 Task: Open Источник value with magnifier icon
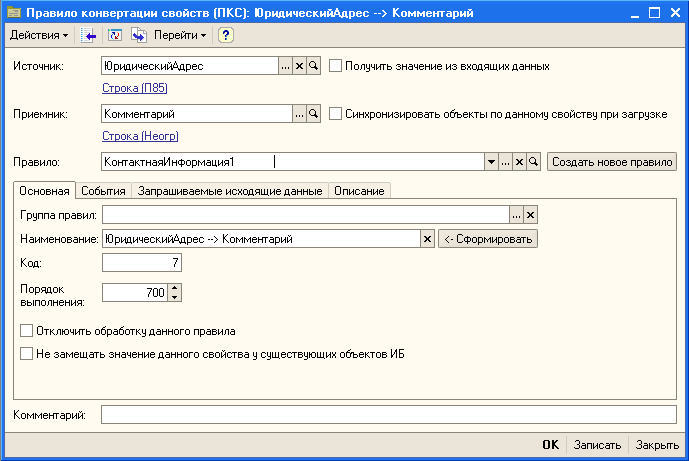[x=313, y=66]
